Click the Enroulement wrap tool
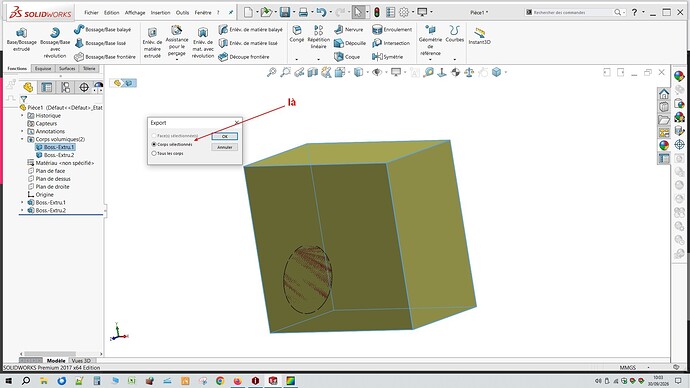The height and width of the screenshot is (388, 690). pos(392,29)
